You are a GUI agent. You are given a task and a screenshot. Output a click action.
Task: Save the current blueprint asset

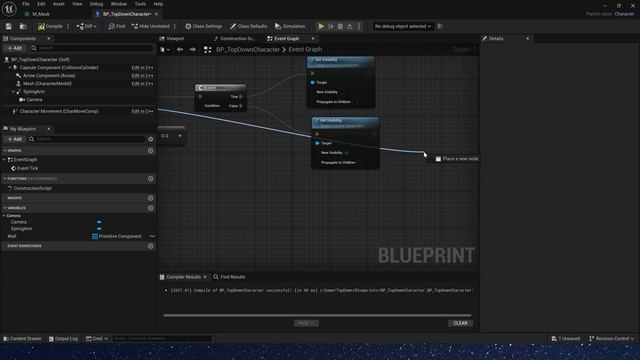tap(9, 26)
